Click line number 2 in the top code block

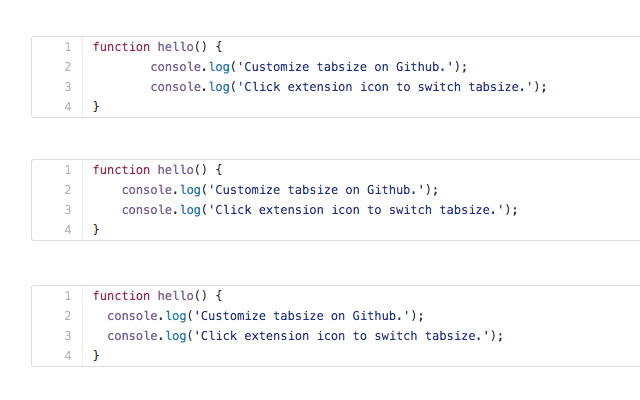[x=67, y=67]
